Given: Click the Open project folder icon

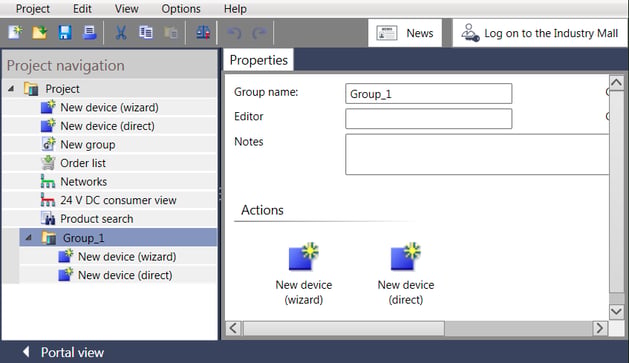Looking at the screenshot, I should [39, 32].
